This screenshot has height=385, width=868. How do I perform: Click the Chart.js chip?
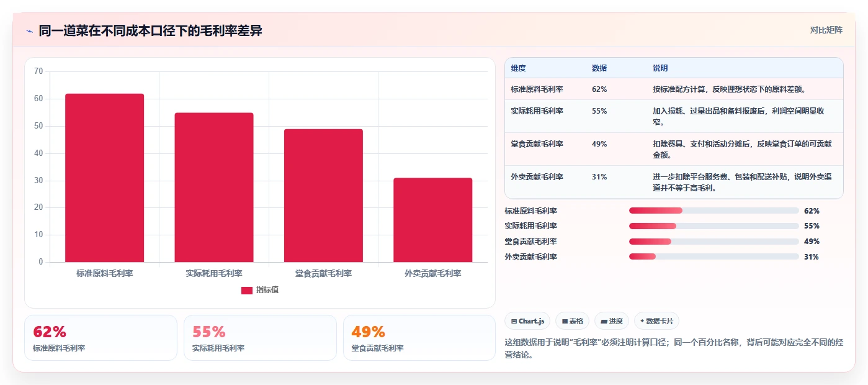(x=527, y=321)
